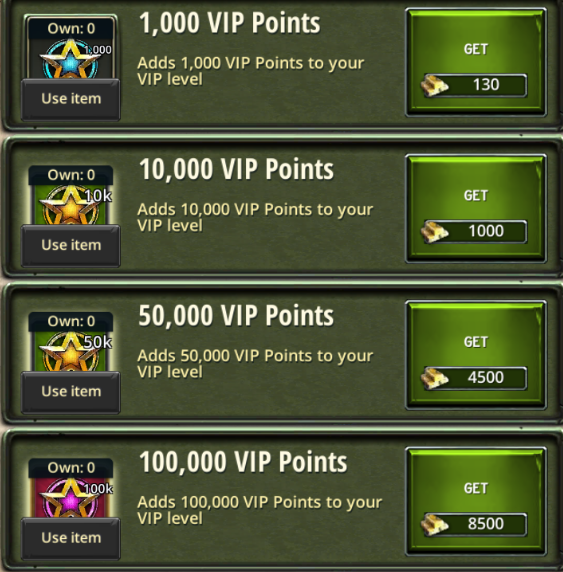Image resolution: width=563 pixels, height=572 pixels.
Task: Get 100,000 VIP Points for 8500 gold
Action: [476, 501]
